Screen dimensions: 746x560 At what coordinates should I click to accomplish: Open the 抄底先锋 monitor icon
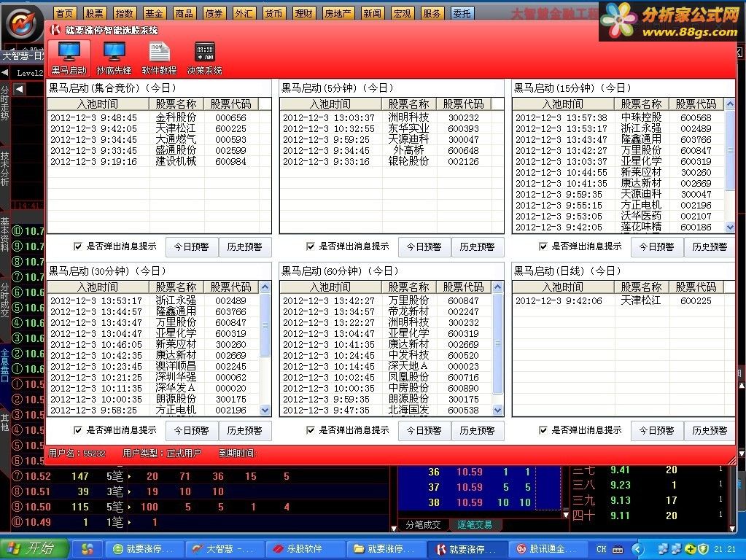[x=114, y=58]
